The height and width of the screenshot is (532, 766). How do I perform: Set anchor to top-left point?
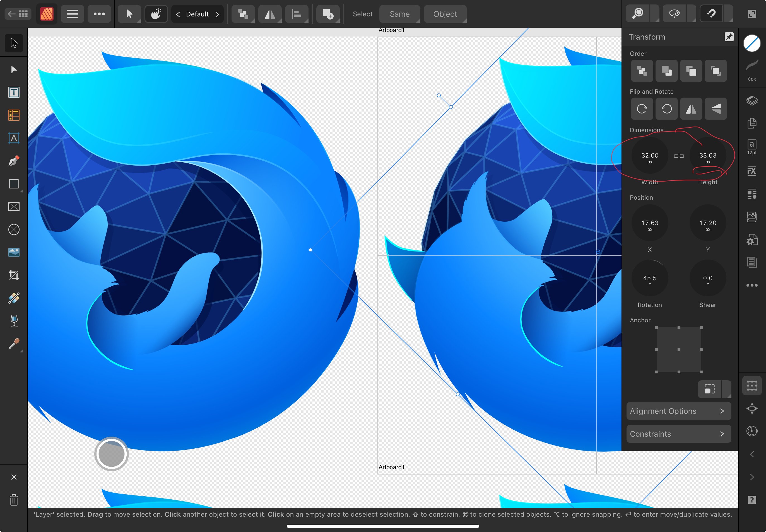point(657,327)
